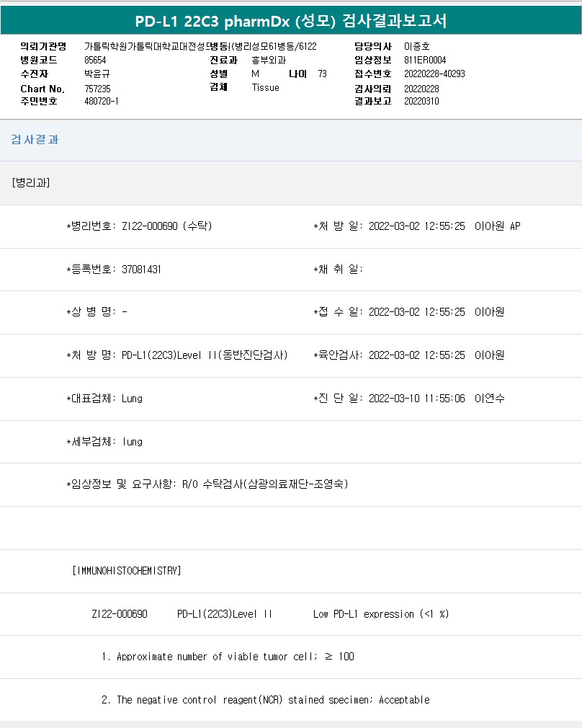Screen dimensions: 582x728
Task: Click diagnosis timestamp 2022-03-10 11:55:06
Action: click(417, 399)
